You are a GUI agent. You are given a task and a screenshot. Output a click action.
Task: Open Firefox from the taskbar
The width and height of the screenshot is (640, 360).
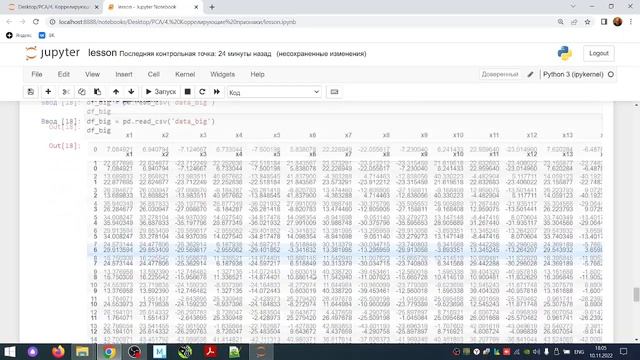(58, 351)
